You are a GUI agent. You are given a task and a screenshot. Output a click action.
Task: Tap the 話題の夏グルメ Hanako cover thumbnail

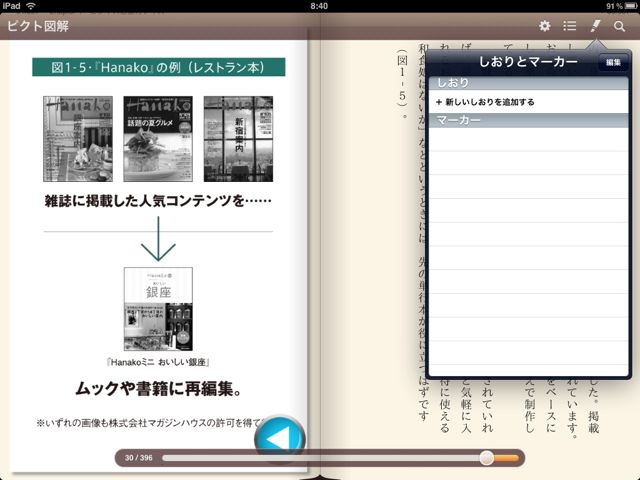158,139
